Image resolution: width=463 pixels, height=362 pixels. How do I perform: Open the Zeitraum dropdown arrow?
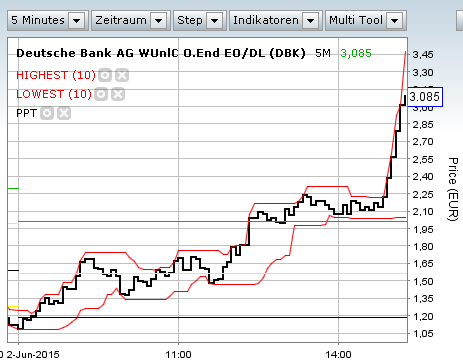[x=159, y=21]
